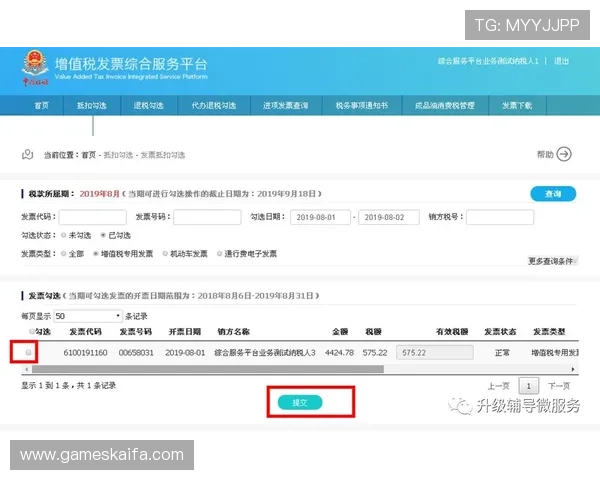Viewport: 600px width, 480px height.
Task: Open the 税务事项通知书 navigation tab
Action: pyautogui.click(x=362, y=105)
